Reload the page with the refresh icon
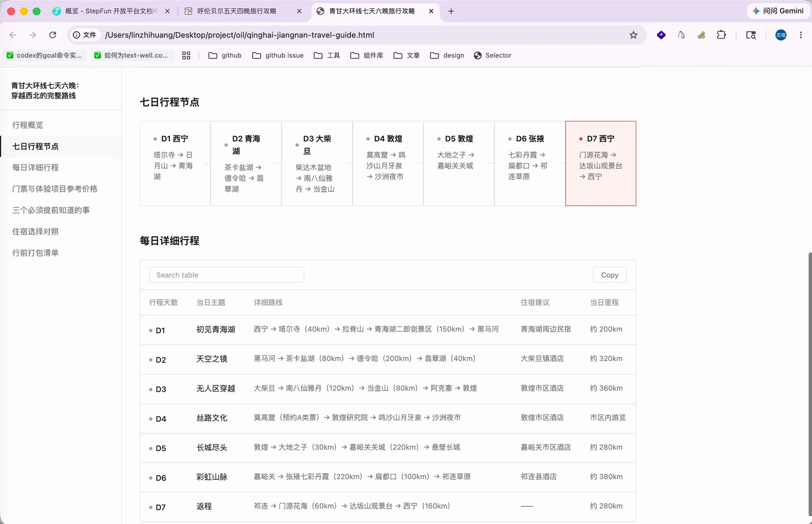 point(52,35)
